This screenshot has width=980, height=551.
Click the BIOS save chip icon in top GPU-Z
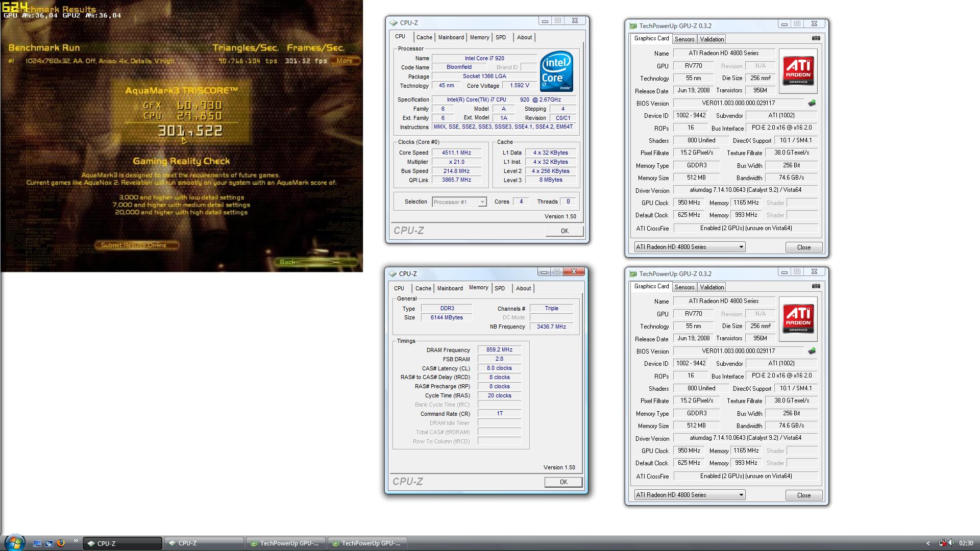(x=812, y=103)
